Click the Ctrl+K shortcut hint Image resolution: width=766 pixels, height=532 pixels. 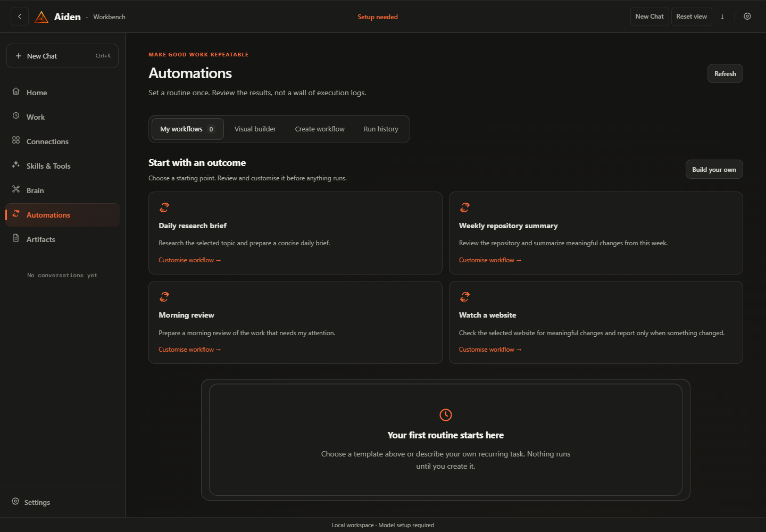(103, 56)
